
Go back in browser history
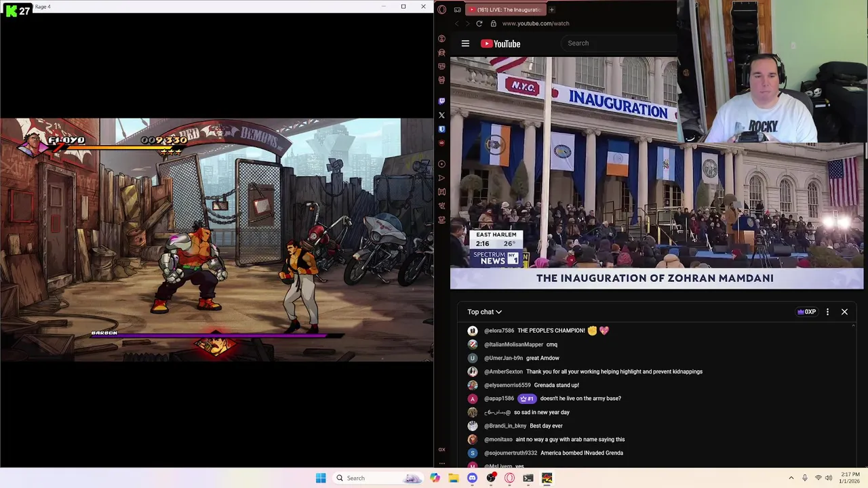(x=456, y=23)
